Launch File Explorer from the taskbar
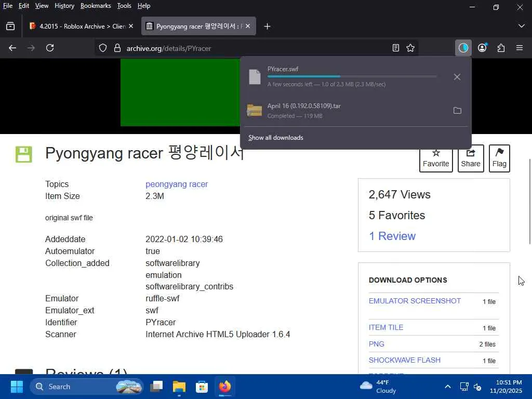Image resolution: width=532 pixels, height=399 pixels. [x=179, y=387]
